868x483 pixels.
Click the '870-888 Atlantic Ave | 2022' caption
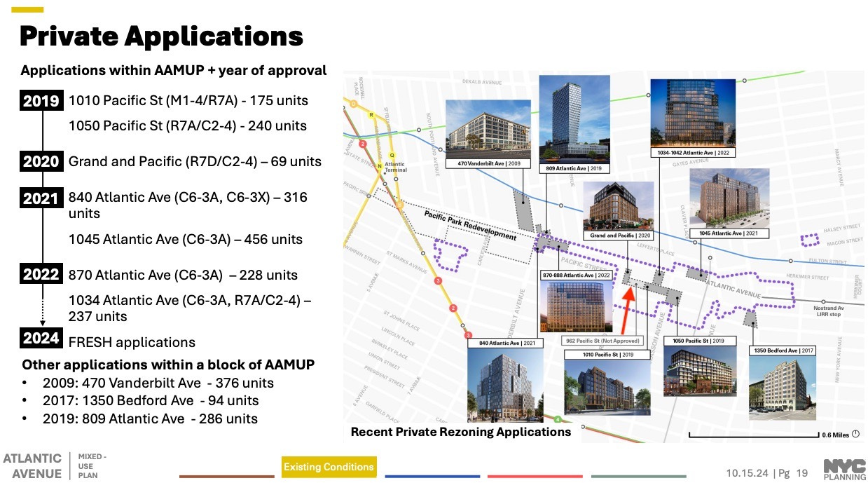click(x=574, y=275)
